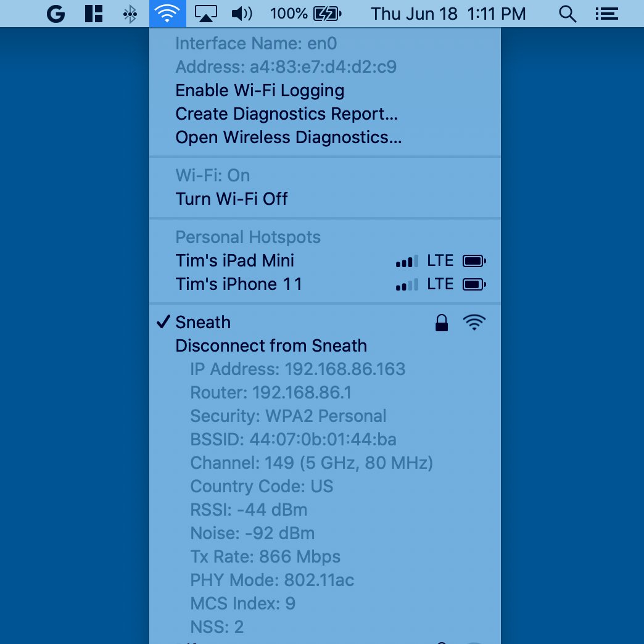
Task: Open the AirPlay display menu bar icon
Action: pyautogui.click(x=206, y=14)
